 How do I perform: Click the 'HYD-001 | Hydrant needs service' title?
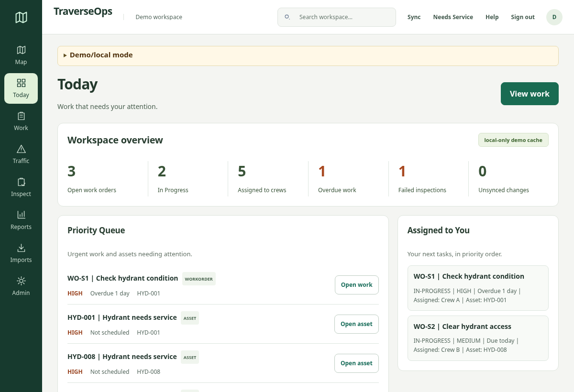122,317
